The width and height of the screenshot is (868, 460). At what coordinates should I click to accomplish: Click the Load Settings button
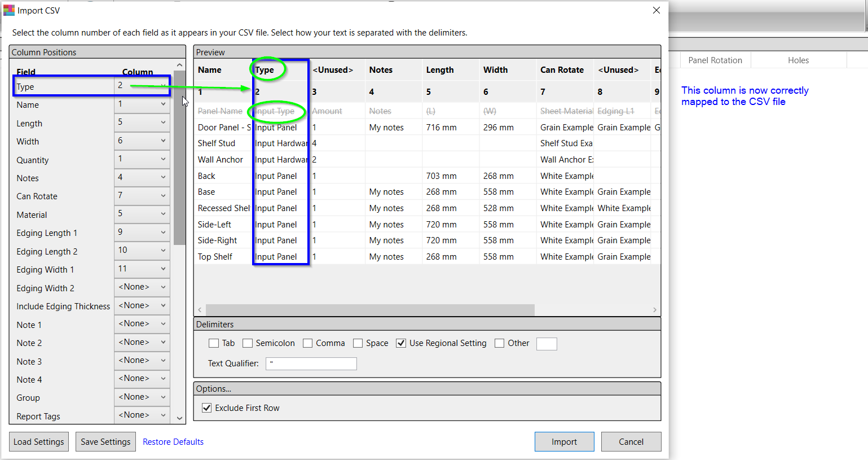(x=39, y=442)
